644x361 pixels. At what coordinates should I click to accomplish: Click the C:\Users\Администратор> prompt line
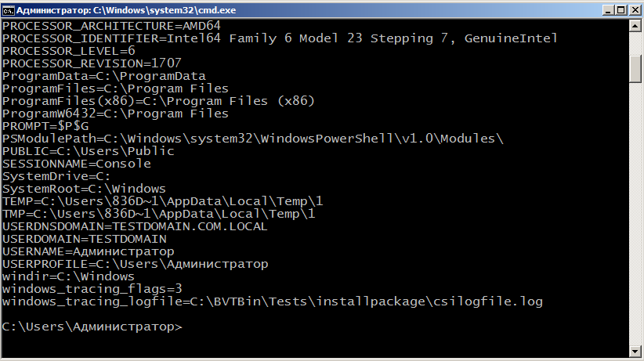(92, 327)
